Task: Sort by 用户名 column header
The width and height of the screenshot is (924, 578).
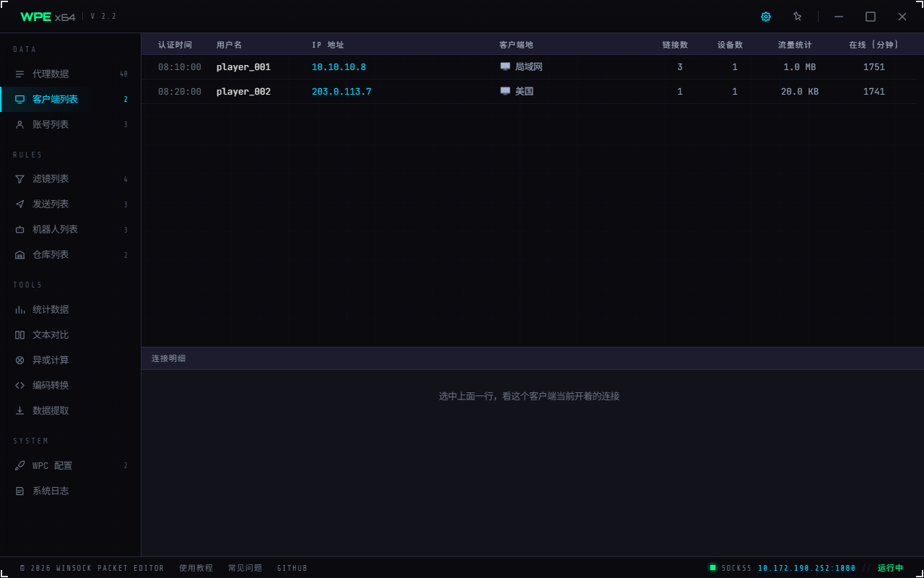Action: tap(230, 45)
